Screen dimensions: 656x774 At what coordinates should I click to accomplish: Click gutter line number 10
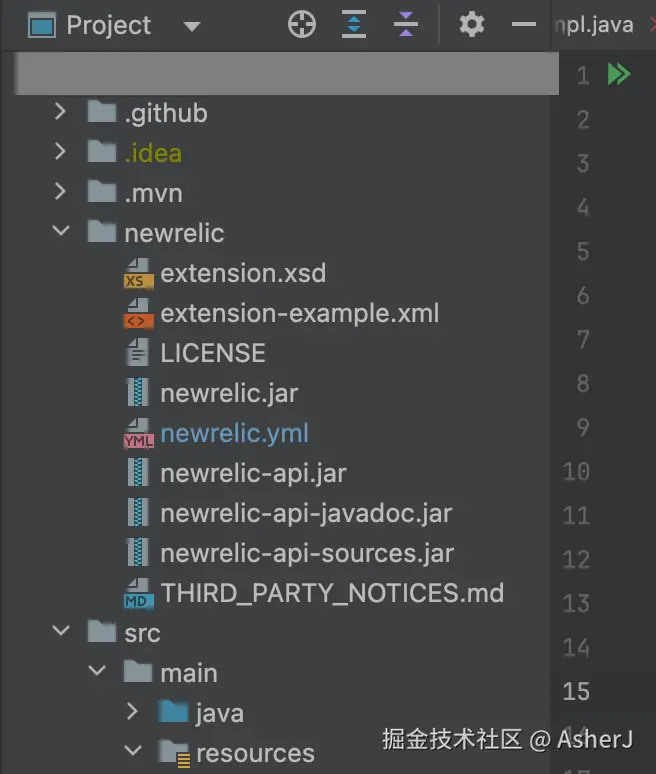577,472
